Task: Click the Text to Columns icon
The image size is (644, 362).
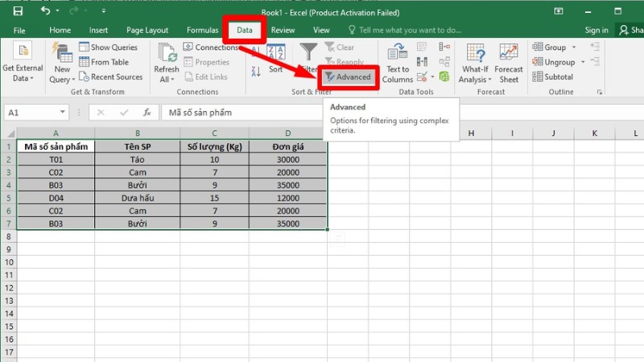Action: click(398, 63)
